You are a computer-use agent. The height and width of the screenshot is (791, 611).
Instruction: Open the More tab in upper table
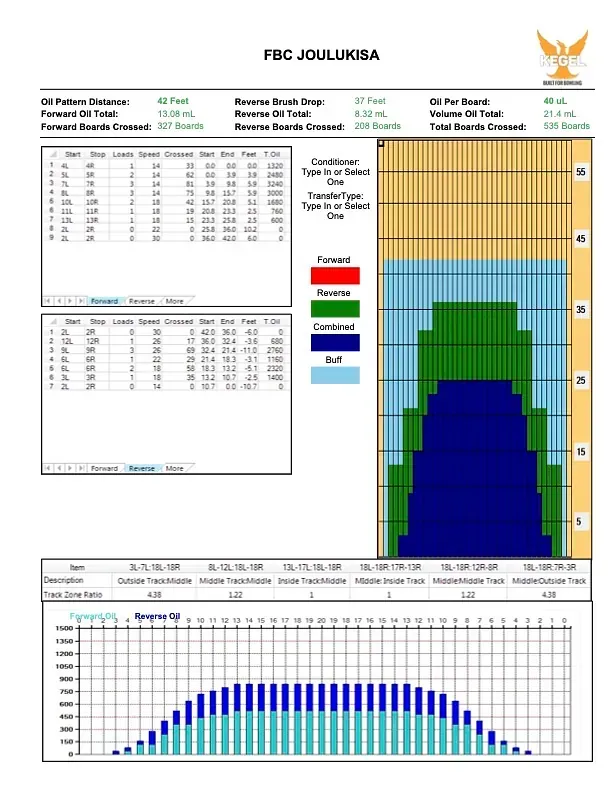[x=175, y=300]
